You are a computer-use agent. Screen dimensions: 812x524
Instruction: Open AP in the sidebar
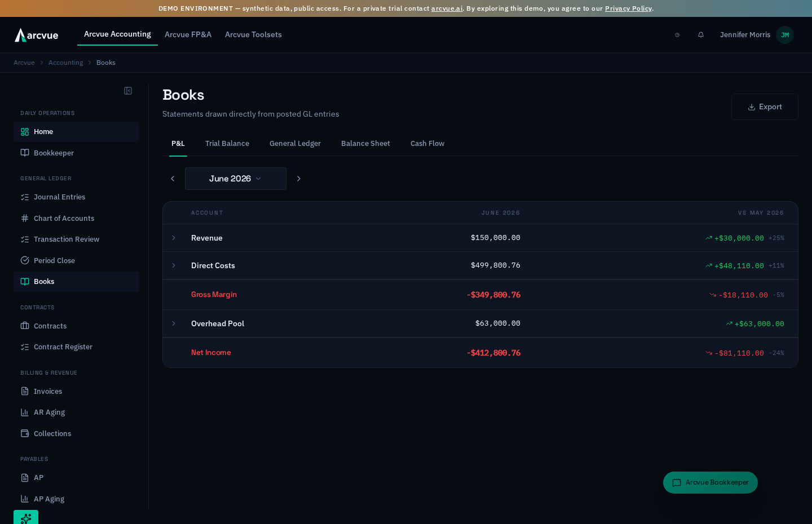tap(76, 478)
